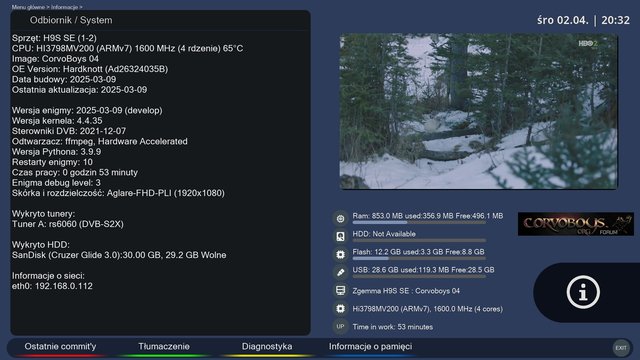This screenshot has height=360, width=640.
Task: Click the 'USB: 28.6 GB used:119.3 MB' text
Action: click(x=423, y=270)
